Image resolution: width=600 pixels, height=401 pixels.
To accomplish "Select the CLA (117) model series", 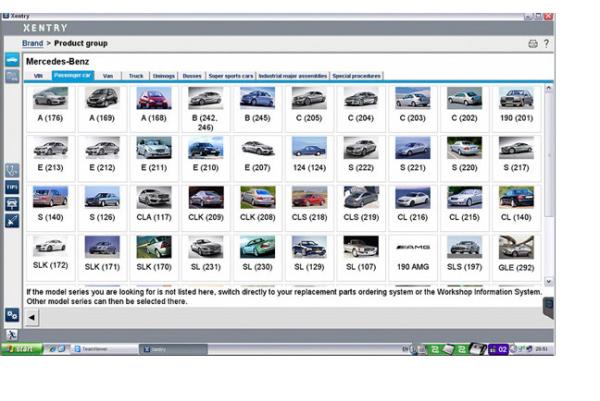I will pos(154,208).
